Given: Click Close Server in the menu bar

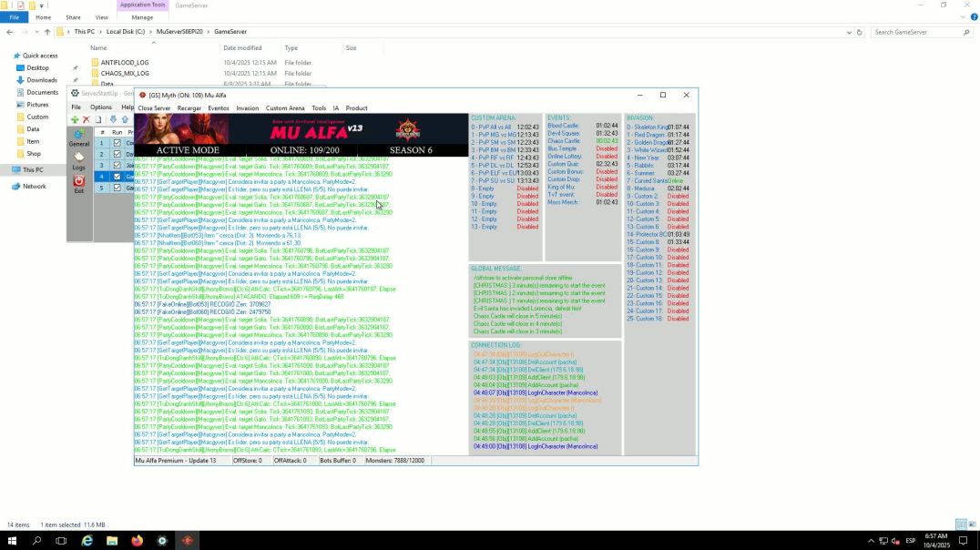Looking at the screenshot, I should click(154, 108).
